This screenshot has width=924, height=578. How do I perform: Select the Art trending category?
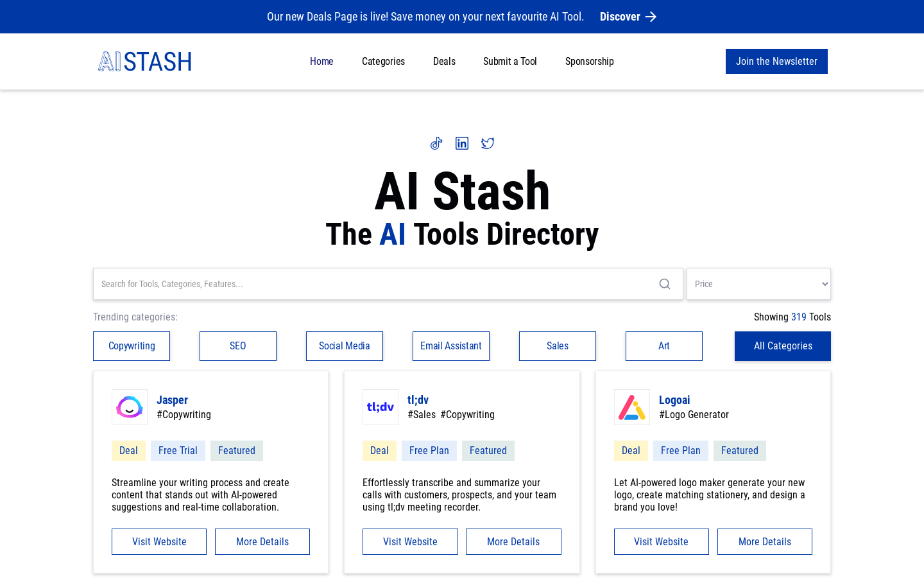click(664, 346)
